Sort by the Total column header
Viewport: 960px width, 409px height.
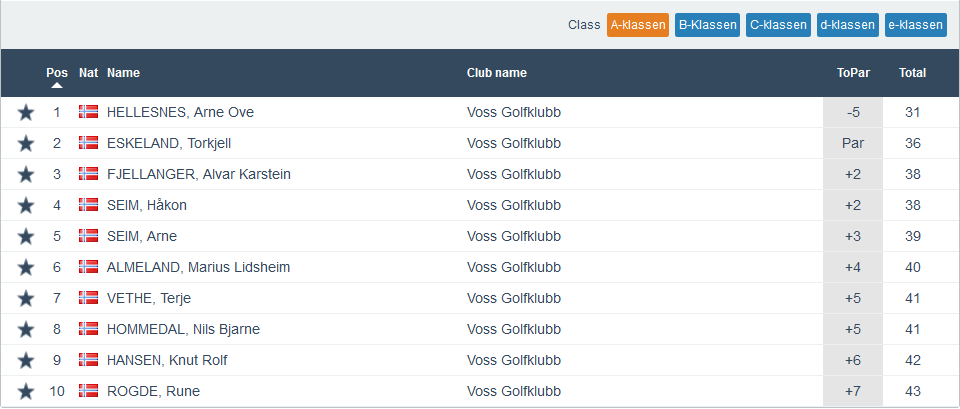[x=912, y=73]
